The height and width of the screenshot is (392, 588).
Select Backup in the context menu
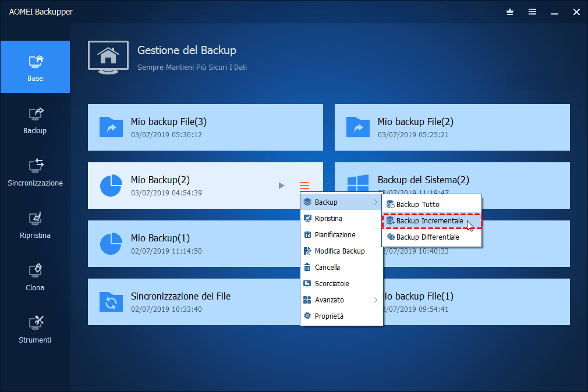(x=342, y=202)
